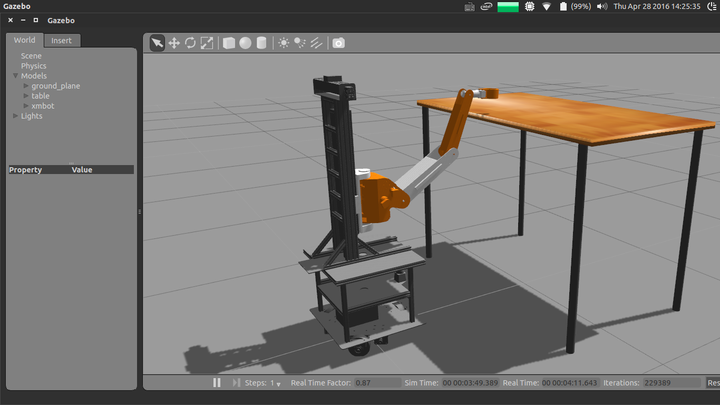Open the system volume indicator
This screenshot has width=720, height=405.
point(602,6)
